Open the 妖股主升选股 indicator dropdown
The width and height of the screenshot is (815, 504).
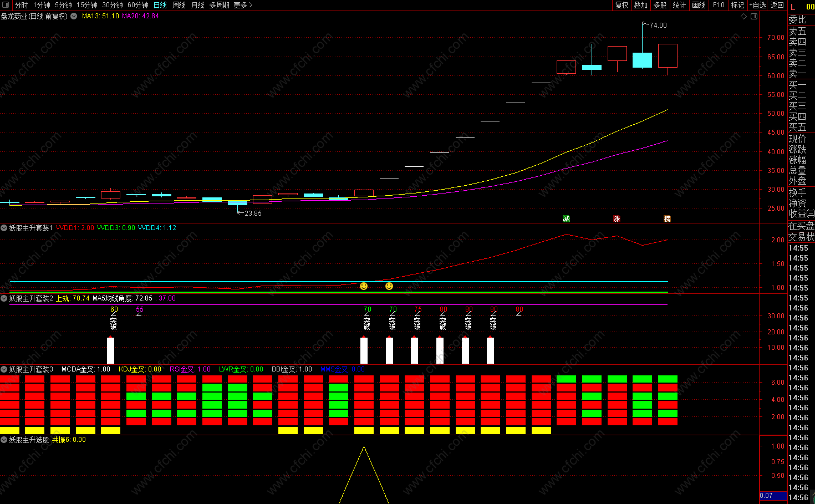[x=4, y=440]
